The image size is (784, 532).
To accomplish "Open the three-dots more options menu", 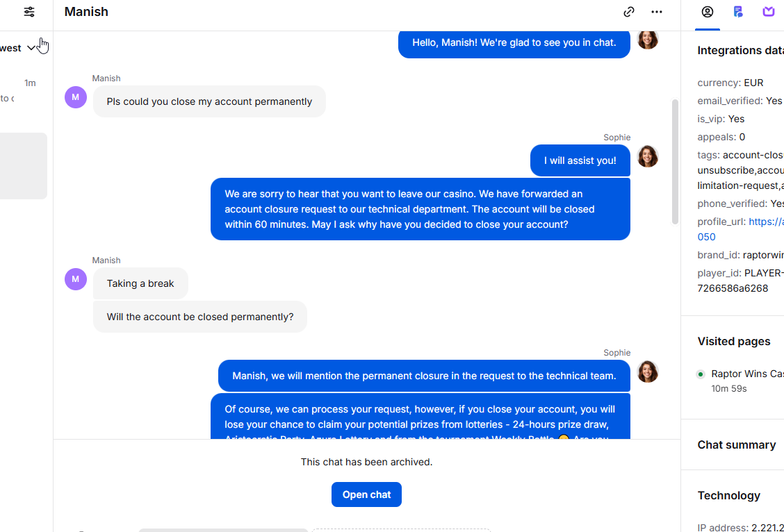I will [x=657, y=12].
